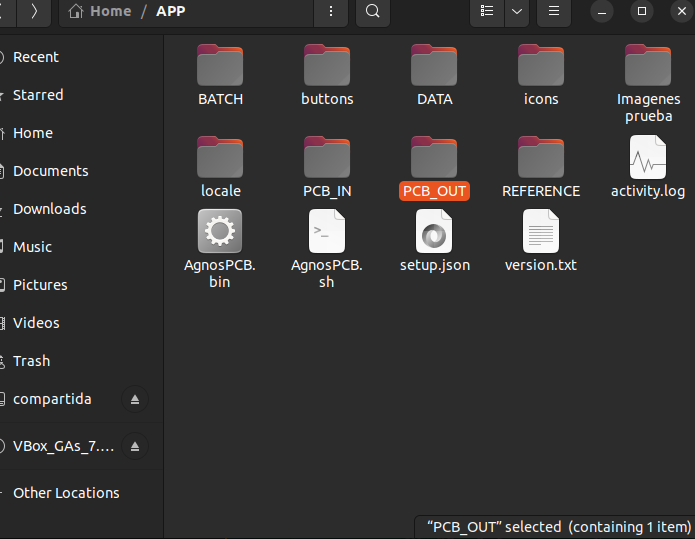The image size is (695, 539).
Task: Click the search magnifier icon
Action: click(x=372, y=11)
